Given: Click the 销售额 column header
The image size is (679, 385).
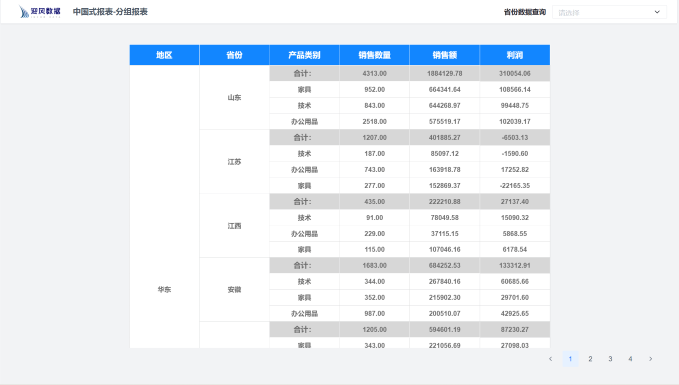Looking at the screenshot, I should coord(445,55).
